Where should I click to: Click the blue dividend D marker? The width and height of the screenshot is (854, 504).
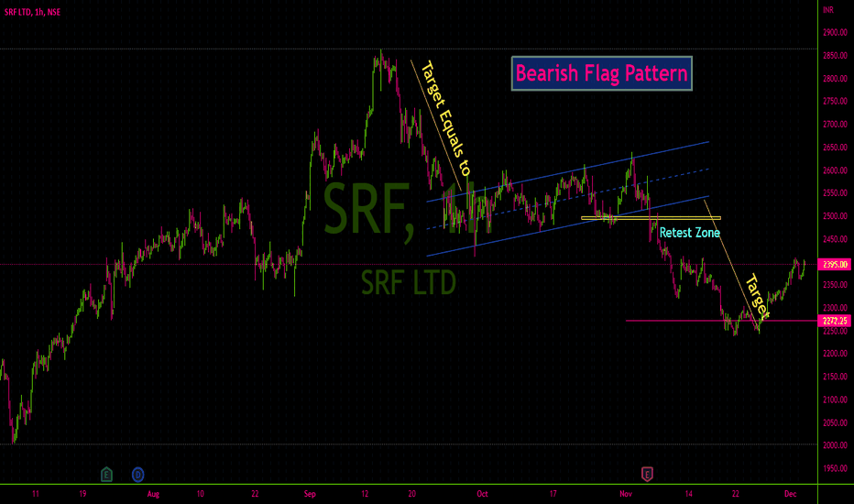point(137,475)
